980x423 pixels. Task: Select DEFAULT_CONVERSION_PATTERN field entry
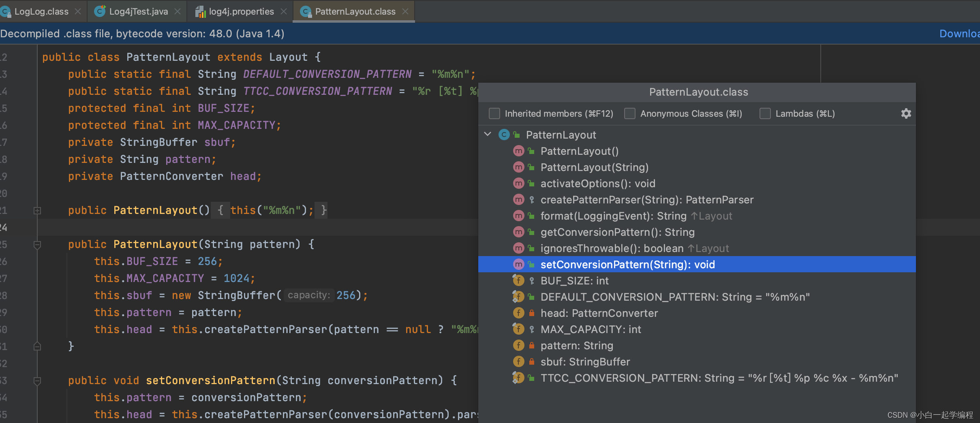697,297
